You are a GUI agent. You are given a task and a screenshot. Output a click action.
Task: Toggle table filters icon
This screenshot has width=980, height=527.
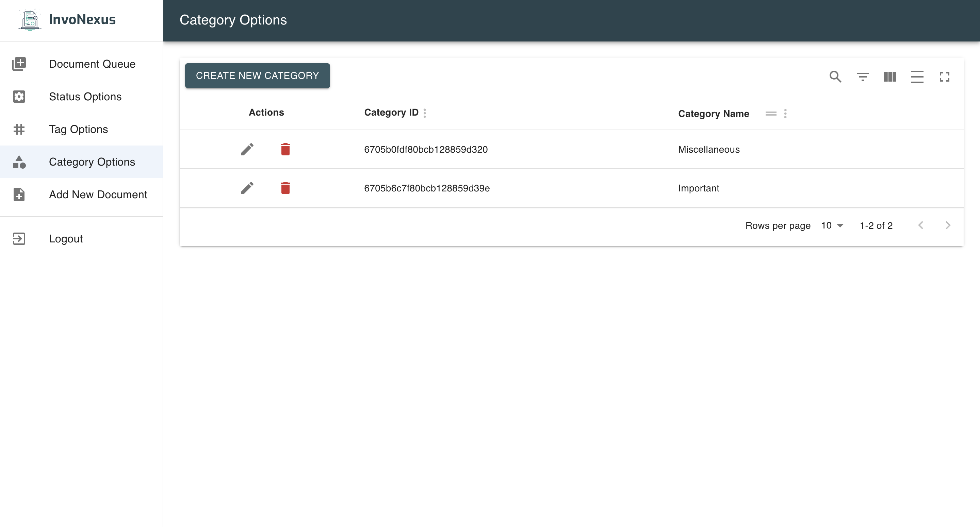pos(863,77)
